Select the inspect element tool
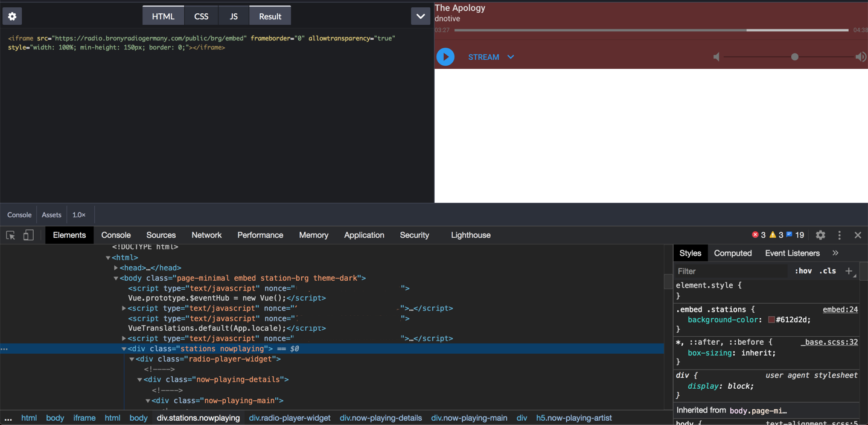 pos(10,235)
